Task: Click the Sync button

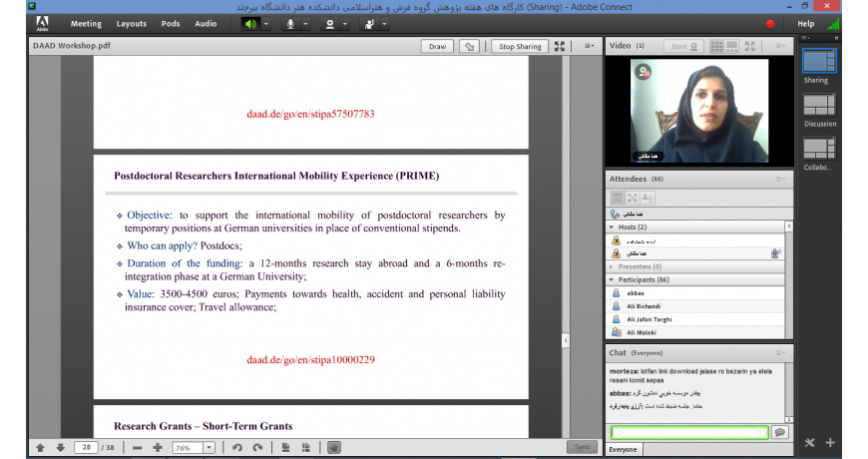Action: pos(582,447)
